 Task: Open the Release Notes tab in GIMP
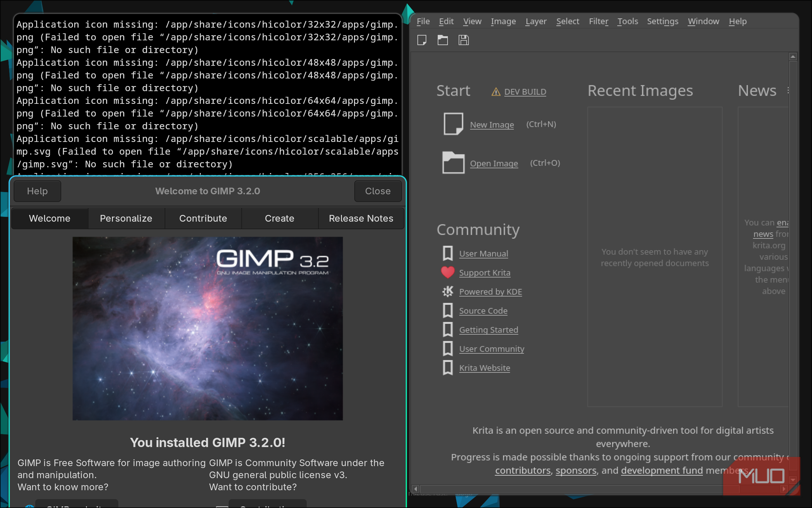pyautogui.click(x=361, y=218)
